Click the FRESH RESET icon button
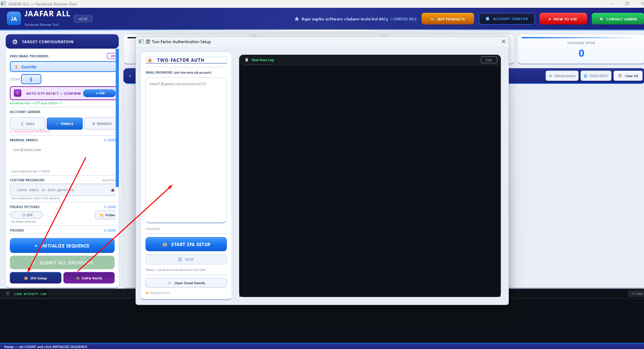The width and height of the screenshot is (644, 349). [x=596, y=76]
